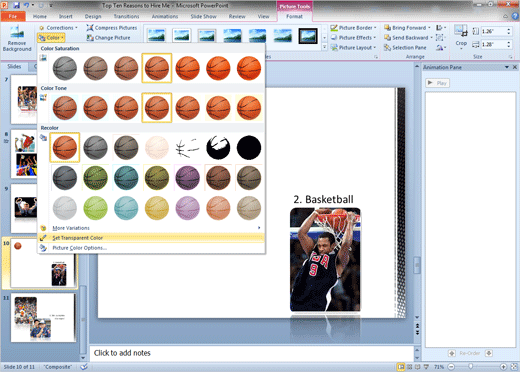
Task: Apply the Washout recolor basketball
Action: pos(157,147)
